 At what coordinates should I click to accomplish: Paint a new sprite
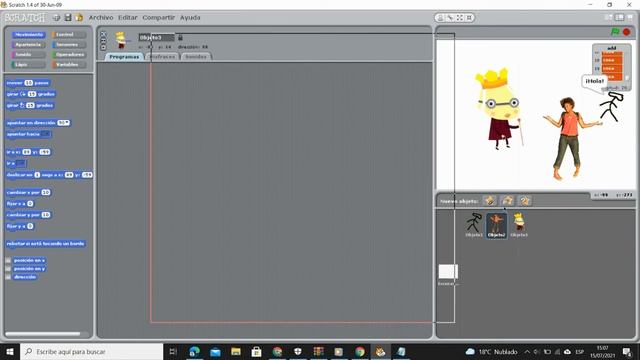[489, 200]
